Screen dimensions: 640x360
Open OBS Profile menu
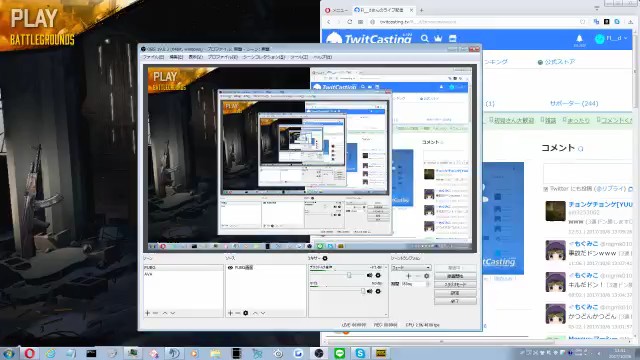coord(222,57)
